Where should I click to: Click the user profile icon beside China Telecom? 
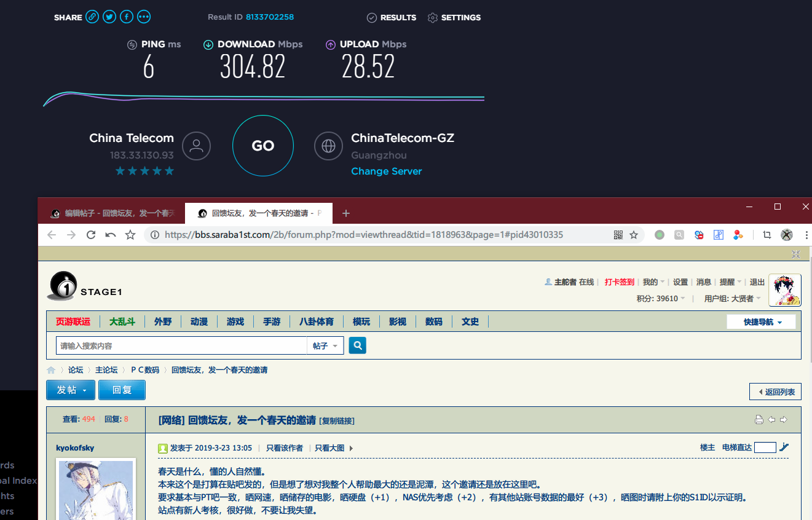coord(197,146)
